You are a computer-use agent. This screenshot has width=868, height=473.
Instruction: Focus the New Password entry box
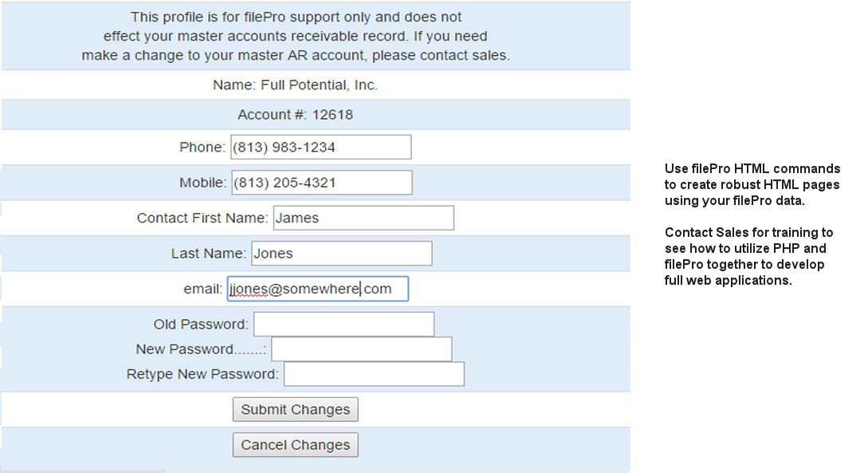pos(361,349)
